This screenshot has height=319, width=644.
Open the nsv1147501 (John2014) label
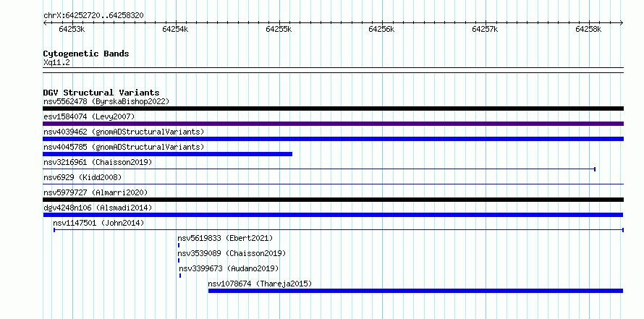[x=98, y=223]
